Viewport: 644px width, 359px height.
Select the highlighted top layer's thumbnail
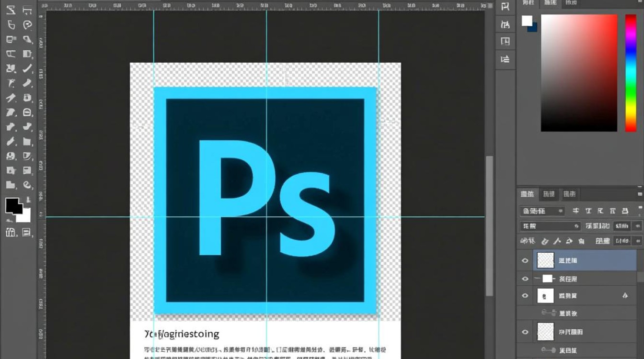[545, 260]
